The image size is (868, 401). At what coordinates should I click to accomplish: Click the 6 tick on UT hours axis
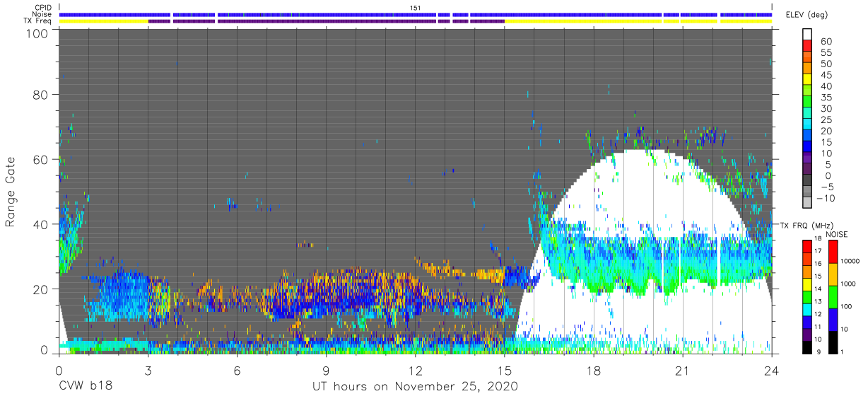237,371
